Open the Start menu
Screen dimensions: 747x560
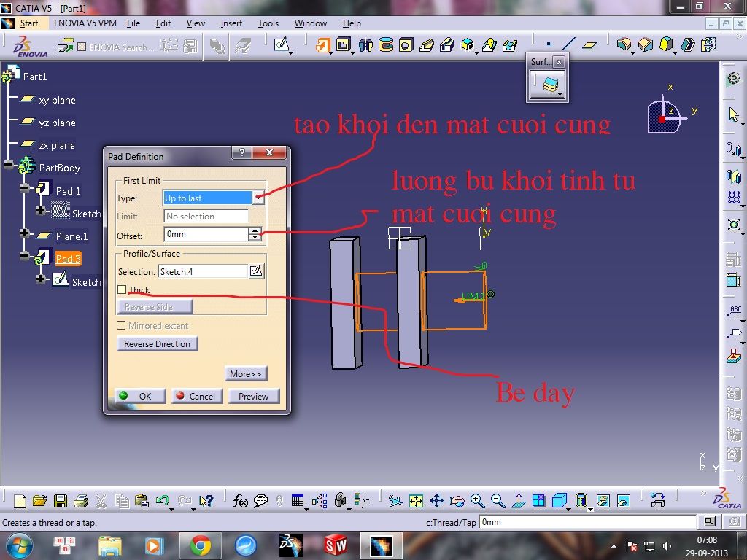(x=29, y=23)
